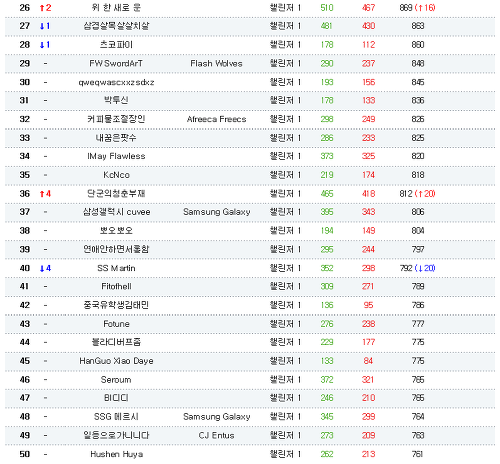Open summoner SSG 메르시
The width and height of the screenshot is (500, 464).
116,417
